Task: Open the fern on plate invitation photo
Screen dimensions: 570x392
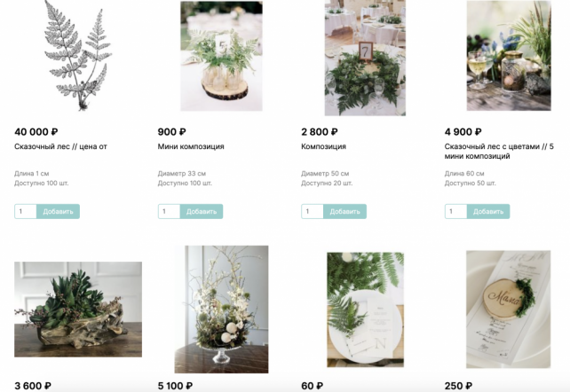Action: tap(365, 310)
